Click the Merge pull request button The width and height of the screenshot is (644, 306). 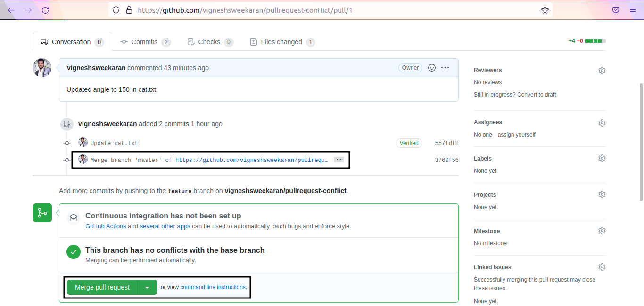(x=102, y=287)
